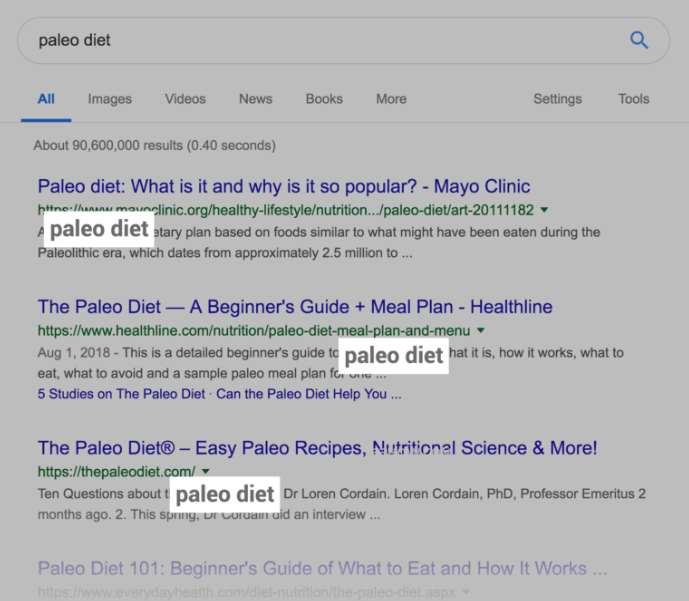Expand the thepaleodiet.com URL dropdown arrow
This screenshot has width=689, height=601.
click(x=206, y=471)
